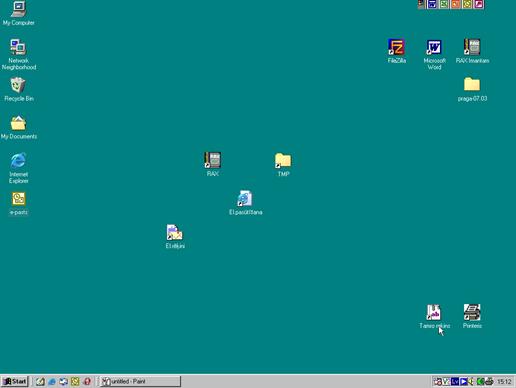Select the TMP folder shortcut
This screenshot has height=388, width=516.
point(283,165)
